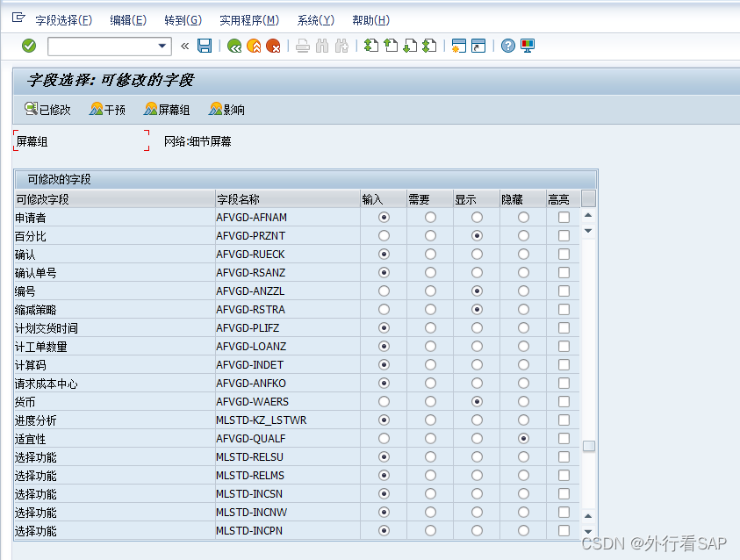The image size is (740, 560).
Task: Click the green Back arrow icon
Action: 234,46
